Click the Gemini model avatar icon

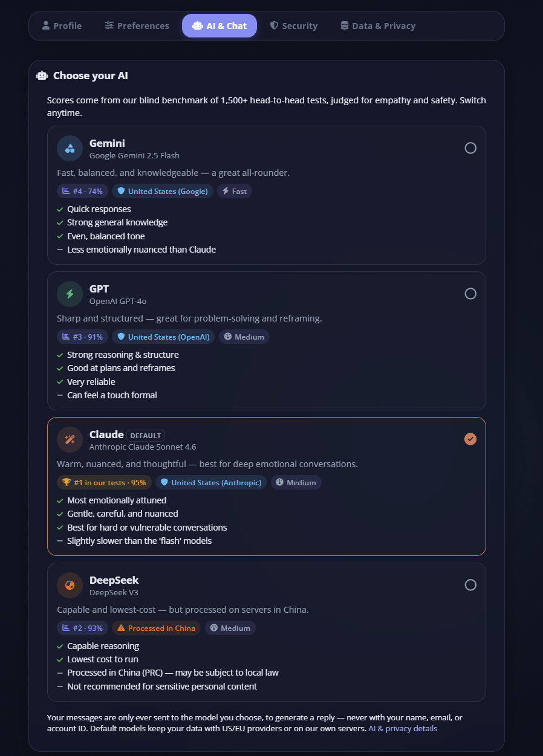tap(70, 148)
